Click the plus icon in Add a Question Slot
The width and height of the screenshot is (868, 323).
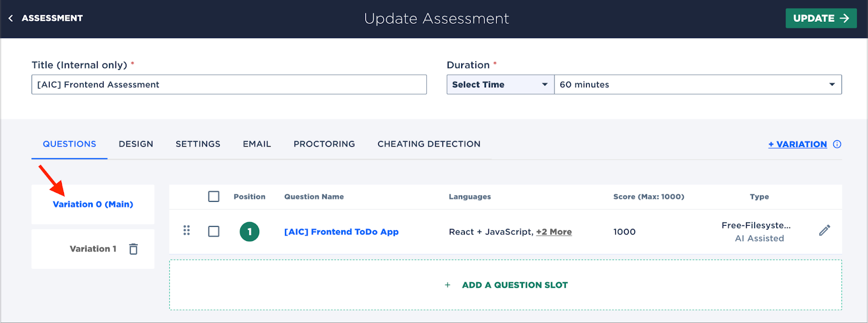click(x=448, y=285)
